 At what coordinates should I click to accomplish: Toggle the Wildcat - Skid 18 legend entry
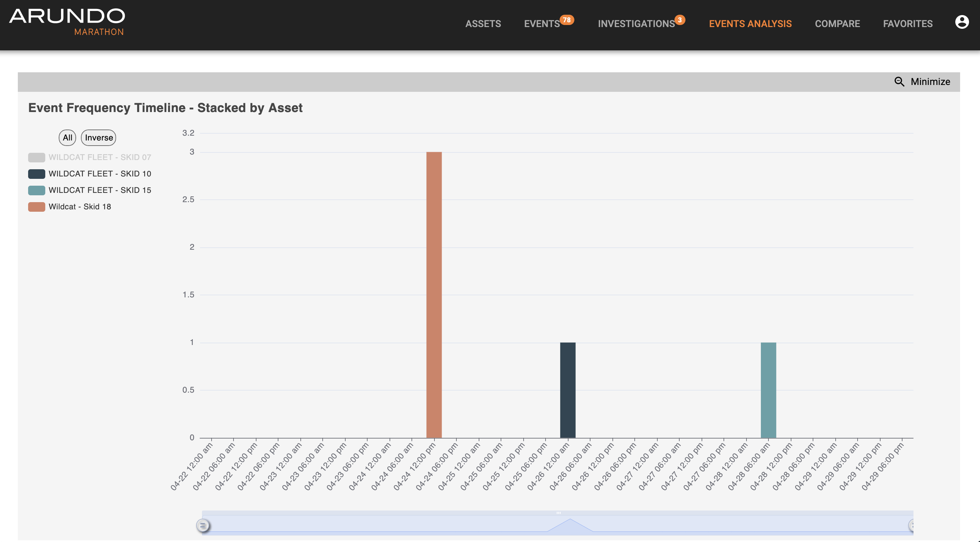tap(80, 207)
